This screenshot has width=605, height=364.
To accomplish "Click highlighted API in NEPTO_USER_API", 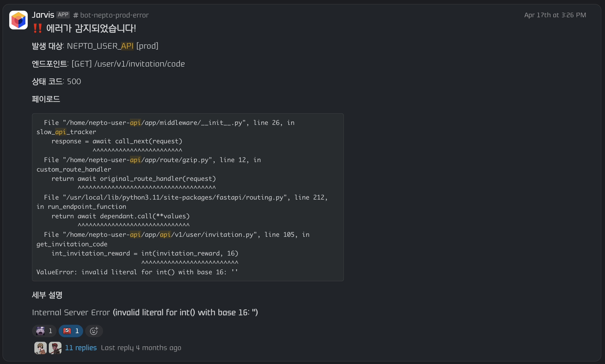I will (x=127, y=46).
